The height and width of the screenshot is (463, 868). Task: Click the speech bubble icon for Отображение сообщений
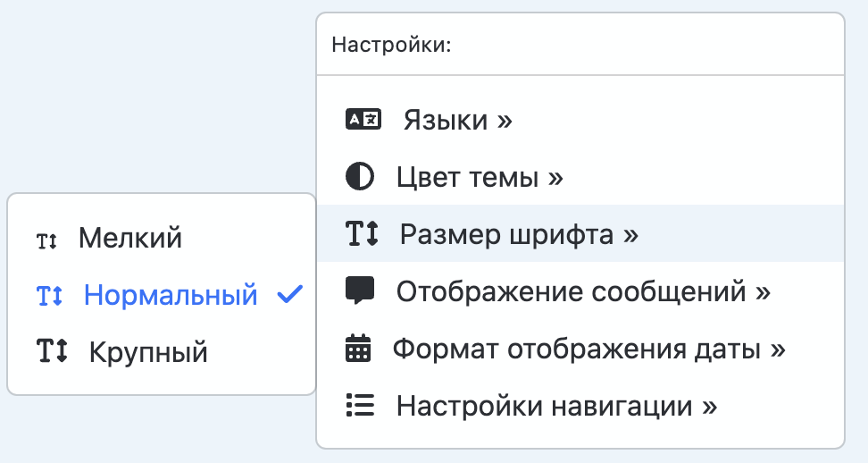[360, 290]
